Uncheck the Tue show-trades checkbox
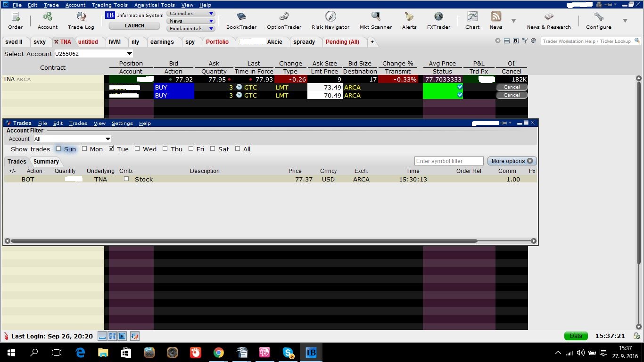The height and width of the screenshot is (362, 644). pyautogui.click(x=111, y=148)
